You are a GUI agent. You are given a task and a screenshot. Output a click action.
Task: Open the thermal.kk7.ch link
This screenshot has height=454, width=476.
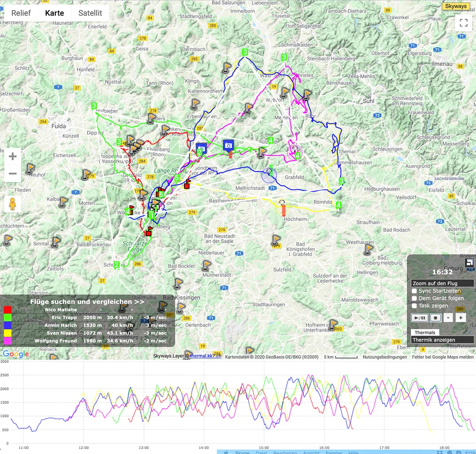pyautogui.click(x=205, y=356)
